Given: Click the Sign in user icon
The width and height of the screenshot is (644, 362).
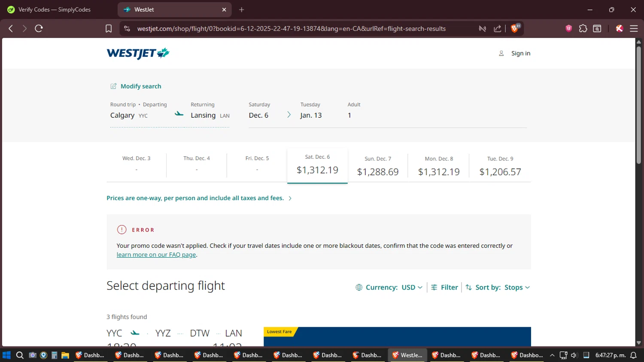Looking at the screenshot, I should [x=501, y=53].
